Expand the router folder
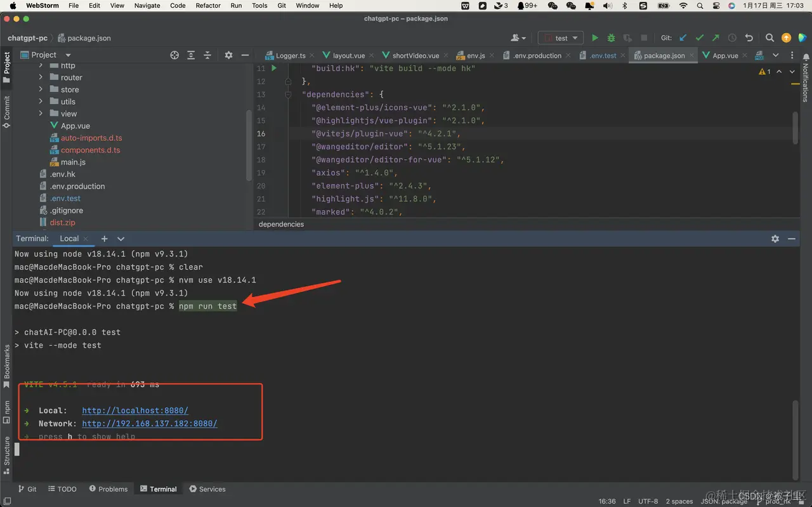The height and width of the screenshot is (507, 812). 41,77
